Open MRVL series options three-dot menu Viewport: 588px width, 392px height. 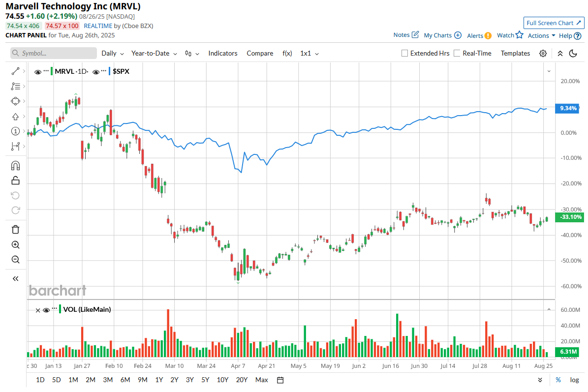[46, 70]
